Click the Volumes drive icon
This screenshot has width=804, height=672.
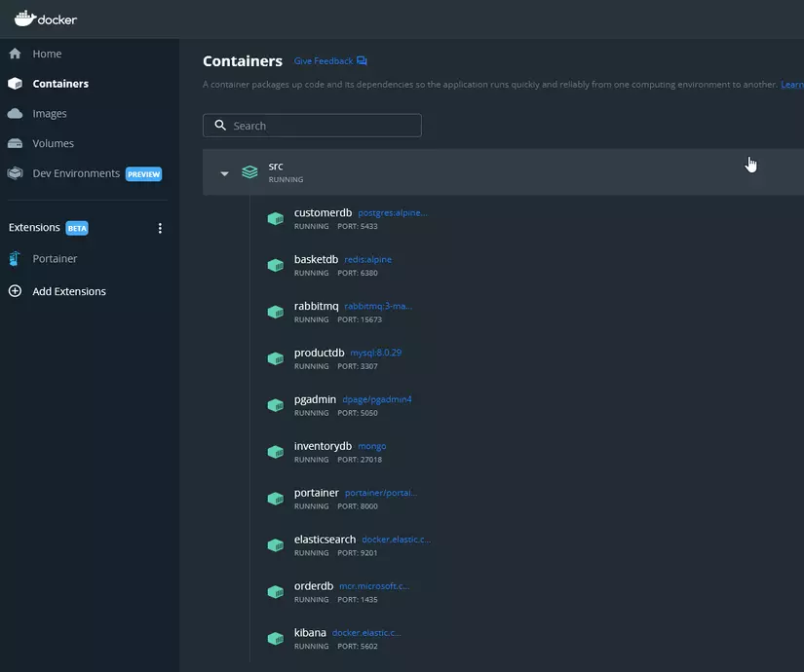click(15, 143)
